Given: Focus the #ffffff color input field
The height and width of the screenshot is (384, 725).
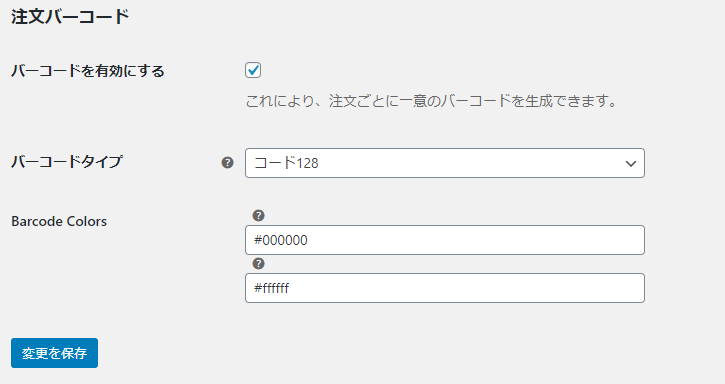Looking at the screenshot, I should 445,288.
